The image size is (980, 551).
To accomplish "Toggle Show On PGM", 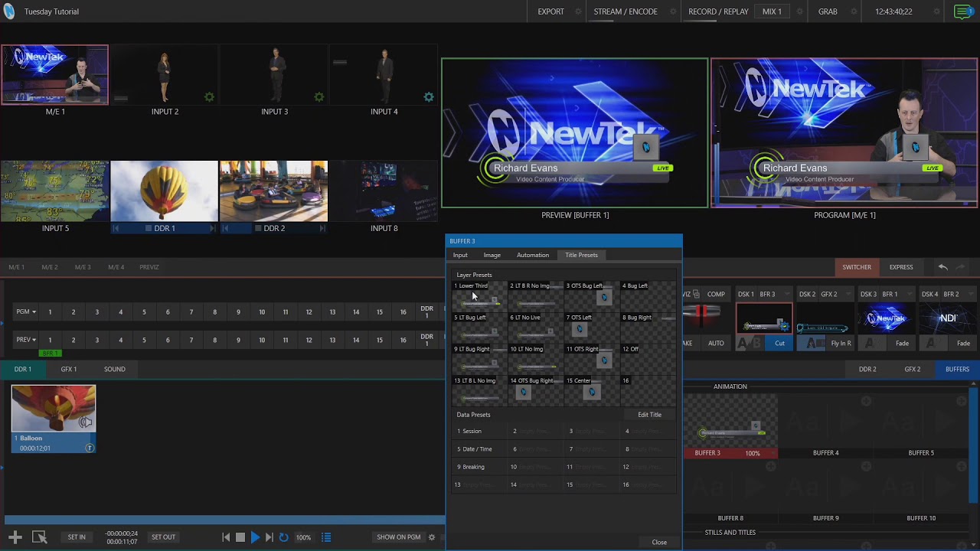I will [x=398, y=537].
